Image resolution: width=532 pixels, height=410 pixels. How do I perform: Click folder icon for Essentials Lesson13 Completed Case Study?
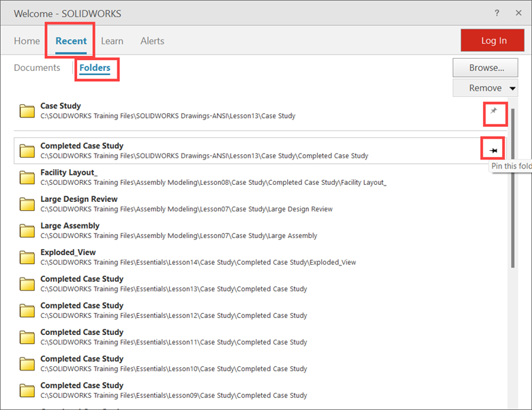coord(27,284)
